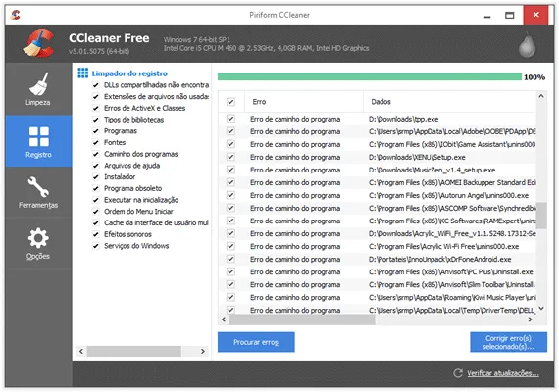The image size is (559, 392).
Task: Click Corrigir erro(s) selecionado(s) button
Action: click(508, 342)
